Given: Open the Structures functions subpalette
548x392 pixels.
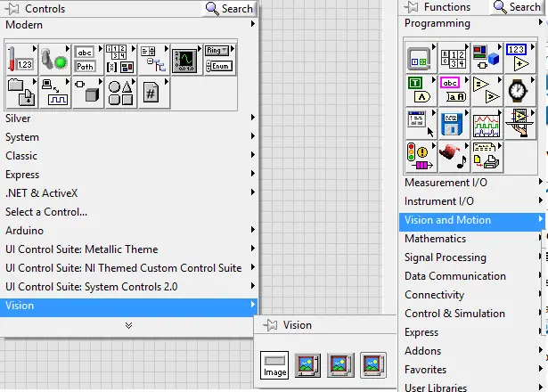Looking at the screenshot, I should click(421, 58).
